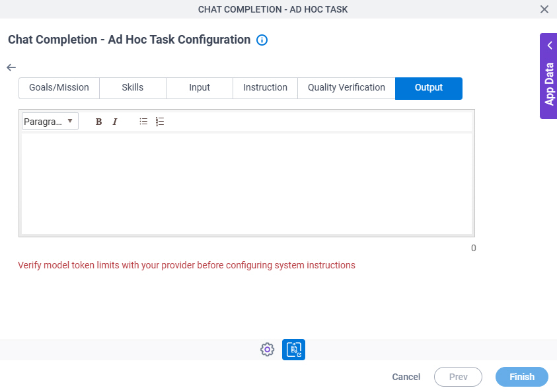Toggle bold formatting in the editor
Screen dimensions: 557x392
(98, 122)
